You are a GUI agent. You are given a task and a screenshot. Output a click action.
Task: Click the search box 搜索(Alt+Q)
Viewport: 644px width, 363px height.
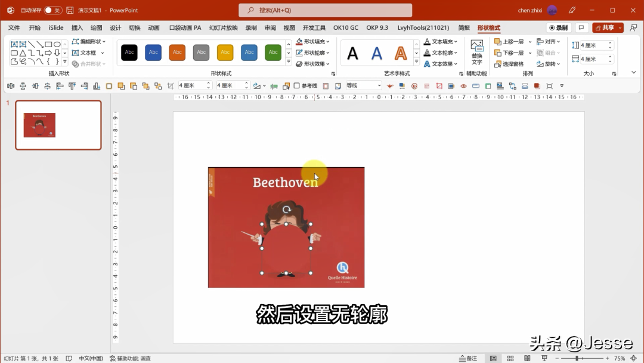coord(326,10)
